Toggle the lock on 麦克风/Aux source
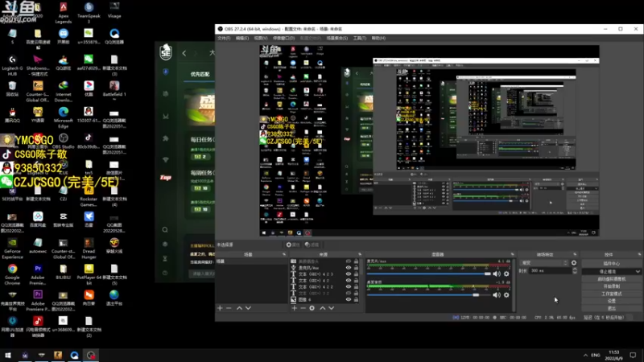The width and height of the screenshot is (644, 362). pyautogui.click(x=356, y=268)
